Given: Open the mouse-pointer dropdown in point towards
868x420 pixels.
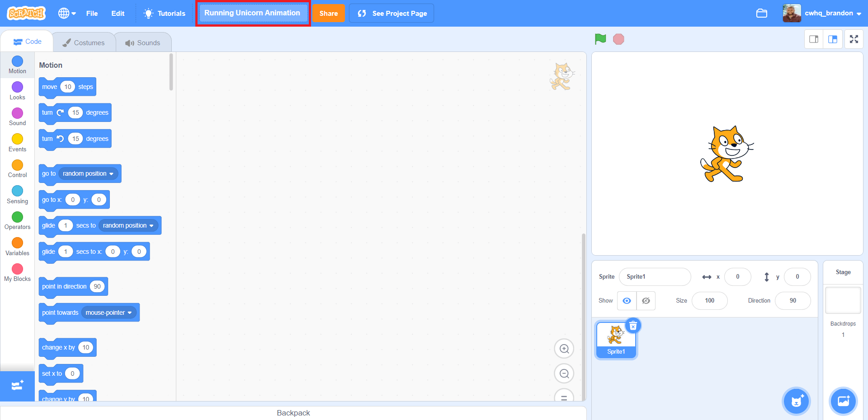Looking at the screenshot, I should (108, 312).
